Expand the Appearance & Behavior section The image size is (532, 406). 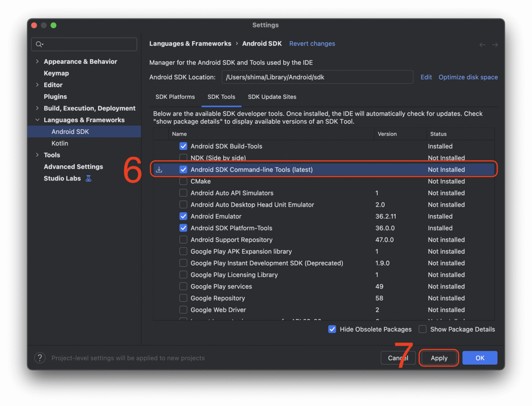(x=37, y=61)
